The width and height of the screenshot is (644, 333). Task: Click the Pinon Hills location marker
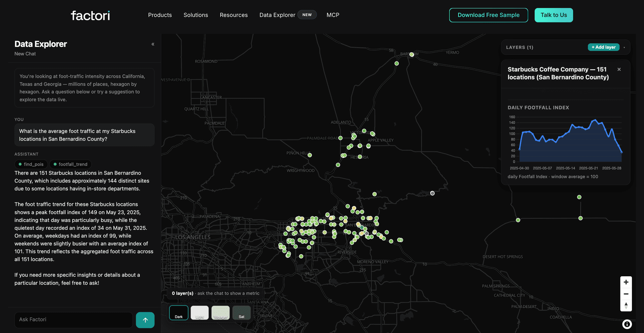(310, 155)
